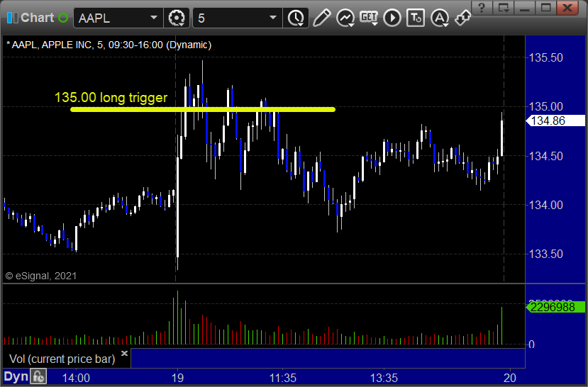Click the text annotation To icon

point(416,18)
